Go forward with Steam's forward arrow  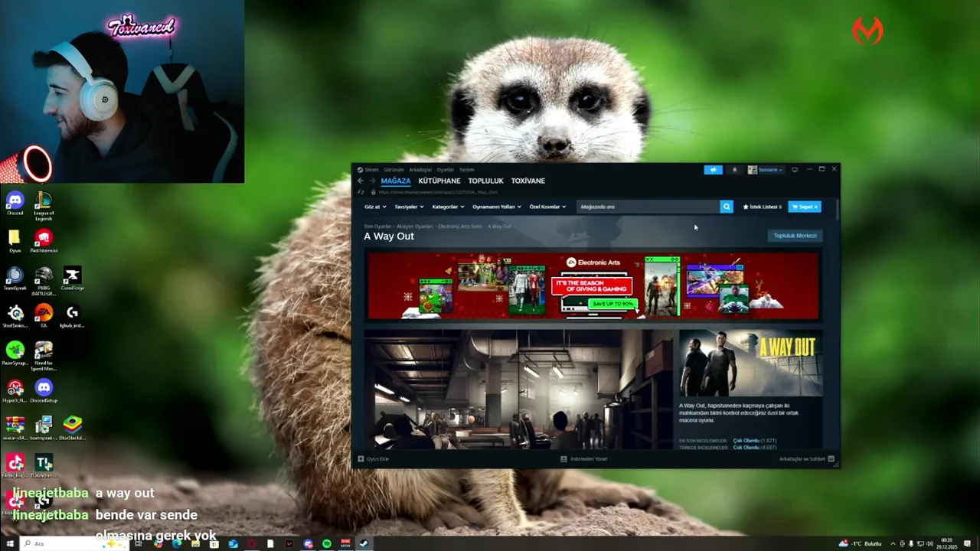(373, 181)
